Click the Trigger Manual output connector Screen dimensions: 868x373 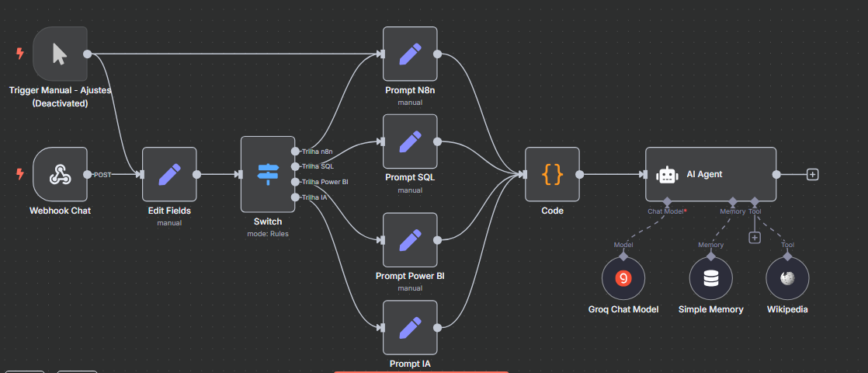[88, 54]
